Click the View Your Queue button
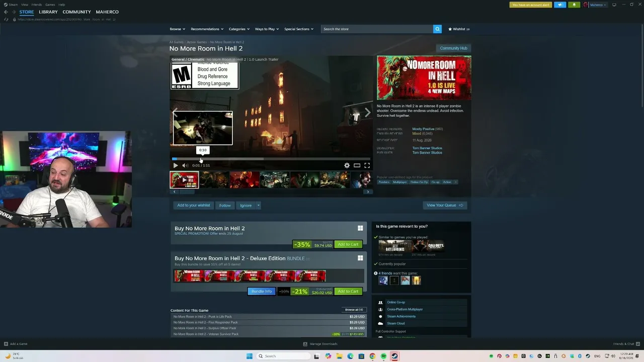644x362 pixels. point(445,206)
